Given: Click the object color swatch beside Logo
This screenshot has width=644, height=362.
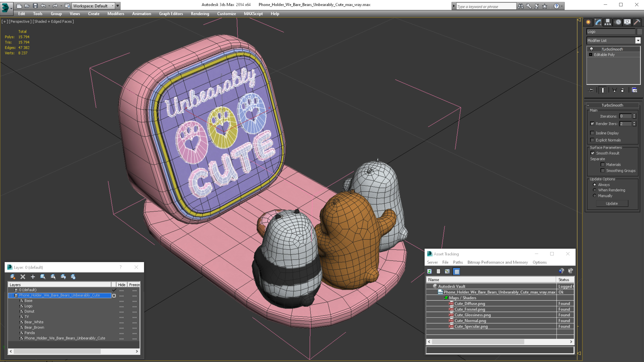Looking at the screenshot, I should click(639, 32).
